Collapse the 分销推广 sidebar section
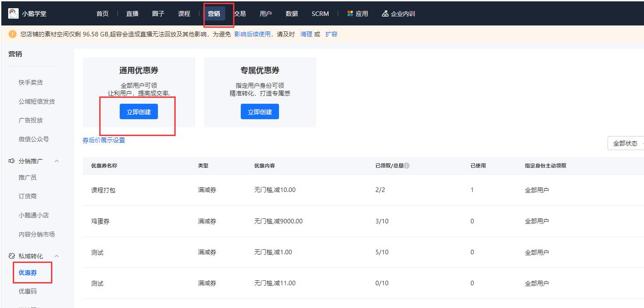 [x=56, y=161]
